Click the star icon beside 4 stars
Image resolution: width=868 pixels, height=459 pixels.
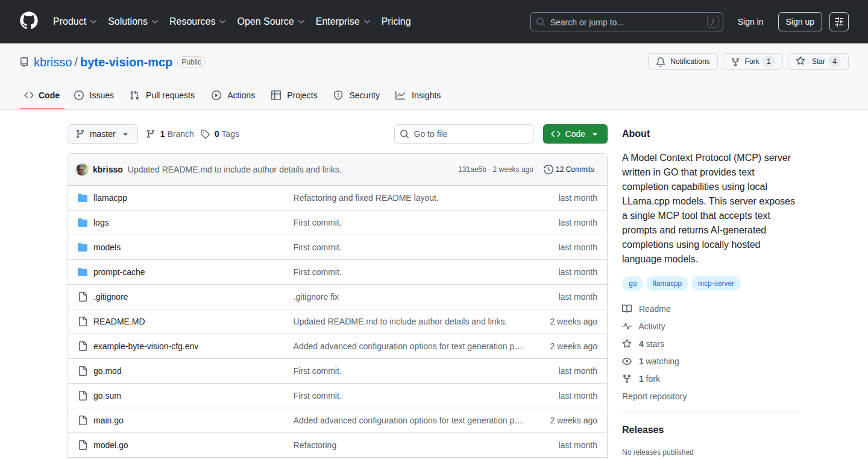pyautogui.click(x=627, y=344)
